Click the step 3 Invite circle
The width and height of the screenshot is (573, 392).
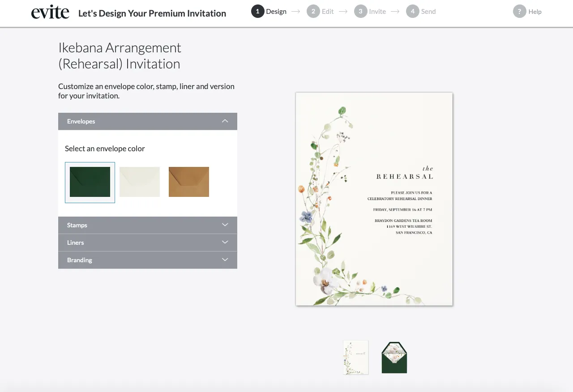pyautogui.click(x=360, y=11)
